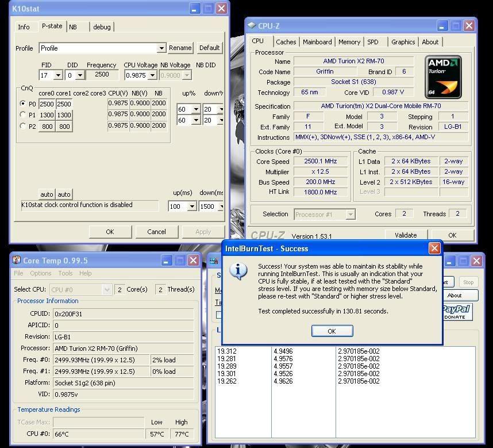Open the CPU Voltage dropdown

pos(151,75)
